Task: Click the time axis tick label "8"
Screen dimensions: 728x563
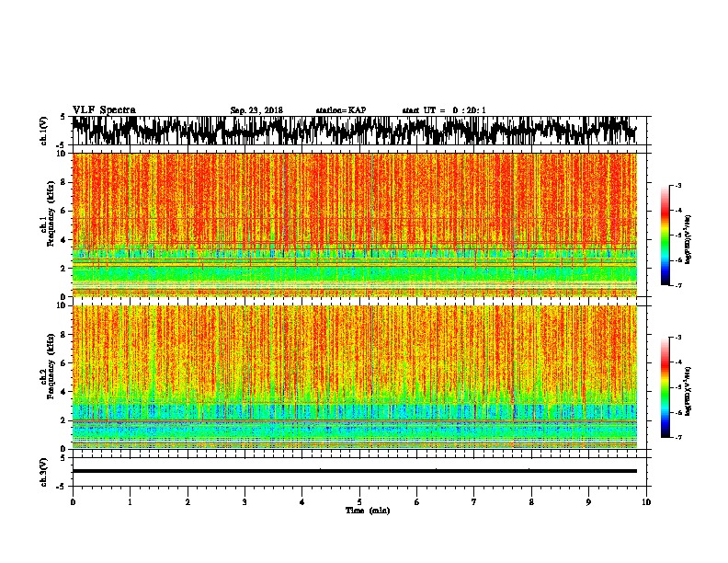Action: [x=531, y=502]
